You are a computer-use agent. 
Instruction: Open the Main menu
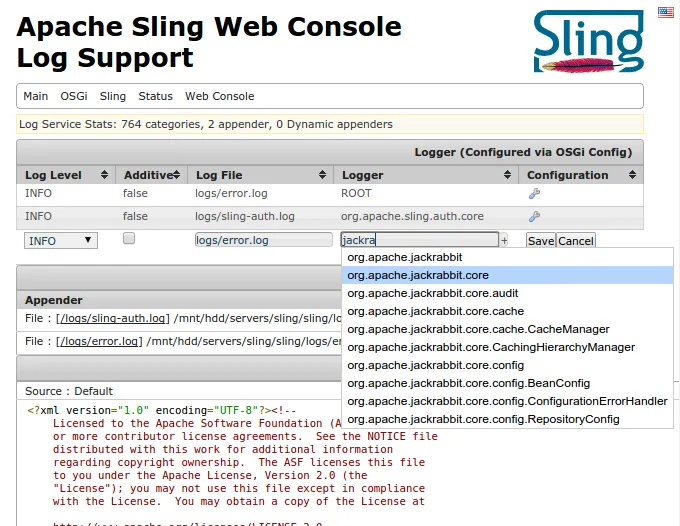(36, 96)
